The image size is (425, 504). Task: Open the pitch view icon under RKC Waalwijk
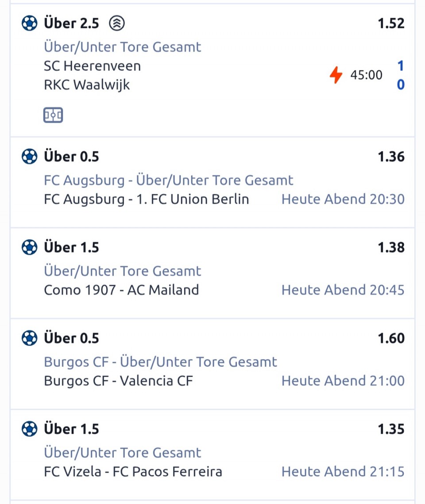click(53, 115)
